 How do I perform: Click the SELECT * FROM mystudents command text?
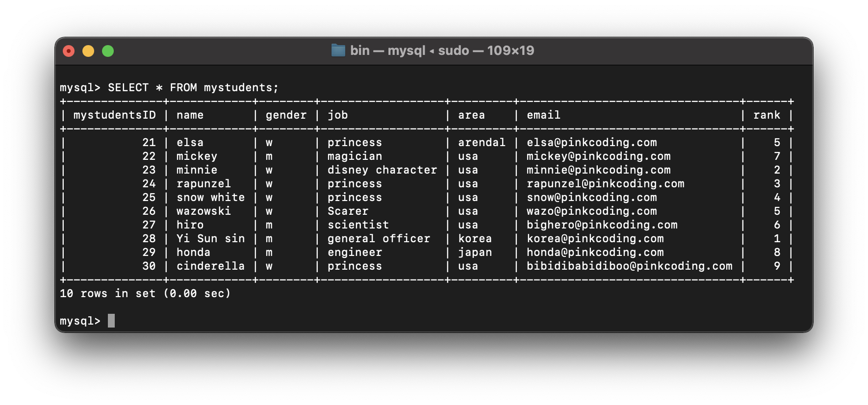(193, 88)
